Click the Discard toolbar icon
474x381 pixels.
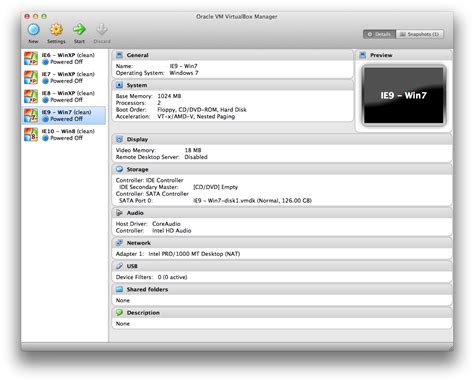pos(102,29)
